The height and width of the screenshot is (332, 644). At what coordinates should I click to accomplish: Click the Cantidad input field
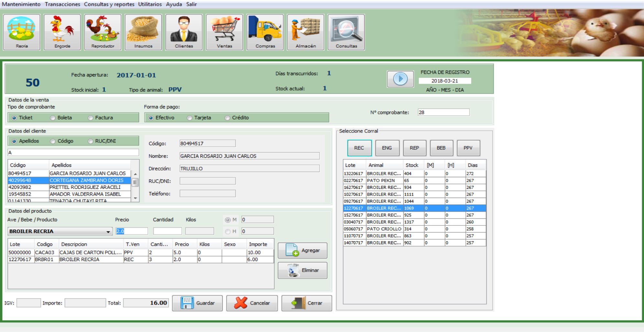click(x=167, y=231)
